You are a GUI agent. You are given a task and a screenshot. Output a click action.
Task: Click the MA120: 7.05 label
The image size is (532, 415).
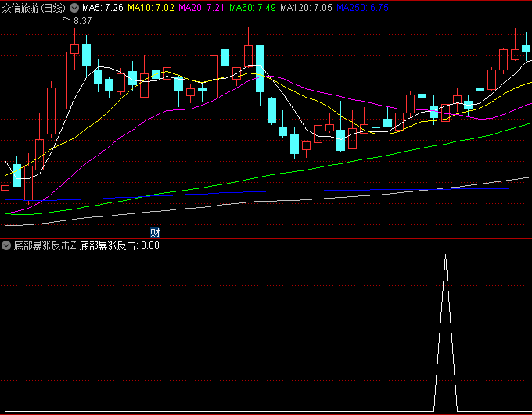(x=306, y=8)
